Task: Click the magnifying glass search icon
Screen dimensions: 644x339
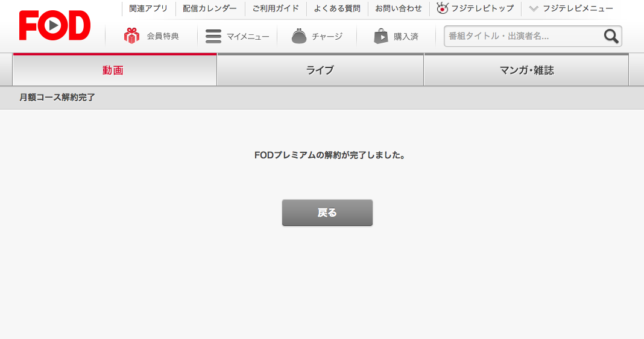Action: point(611,36)
